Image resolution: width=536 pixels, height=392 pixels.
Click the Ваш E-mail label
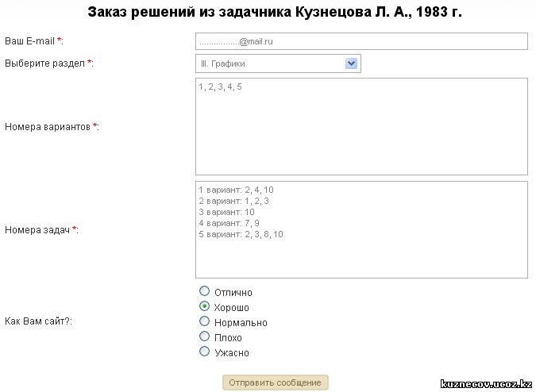pos(34,41)
